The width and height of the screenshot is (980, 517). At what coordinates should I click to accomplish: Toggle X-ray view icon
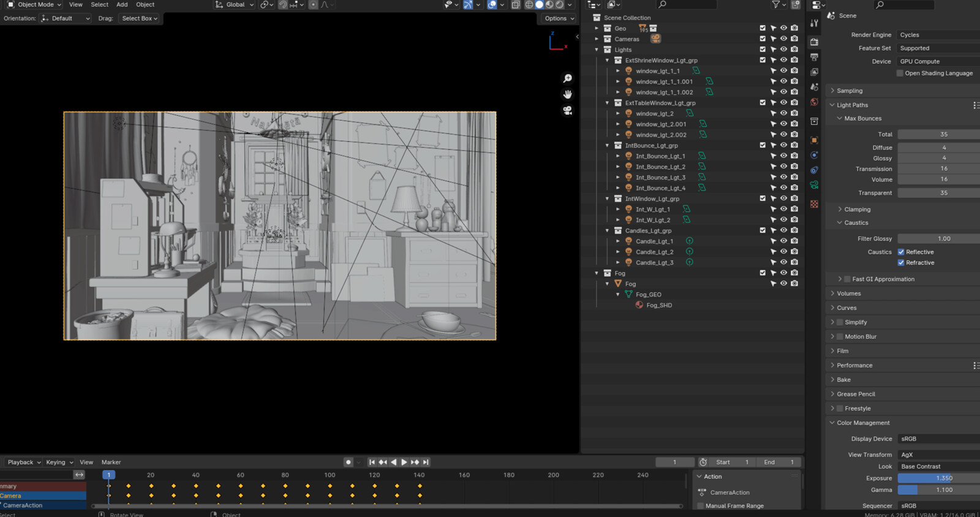(516, 4)
